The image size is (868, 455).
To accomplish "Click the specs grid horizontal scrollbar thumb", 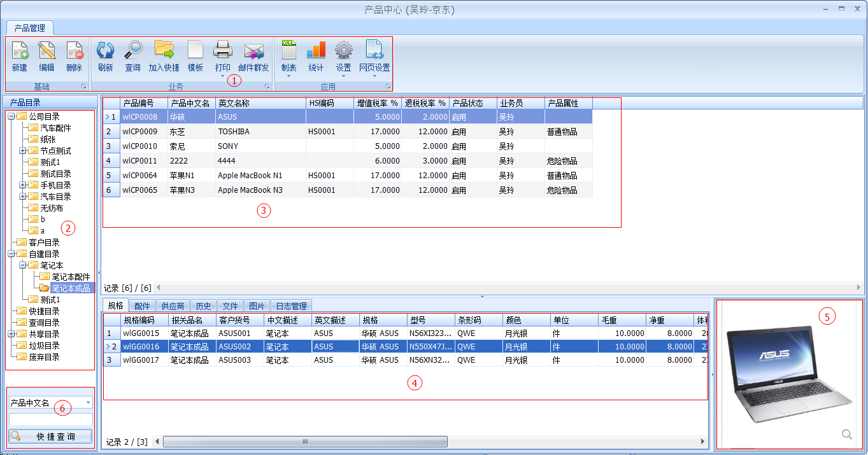I will coord(305,442).
